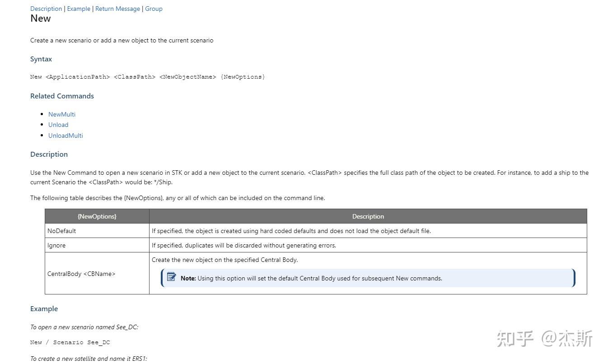Image resolution: width=608 pixels, height=364 pixels.
Task: Click the Example section heading
Action: [44, 309]
